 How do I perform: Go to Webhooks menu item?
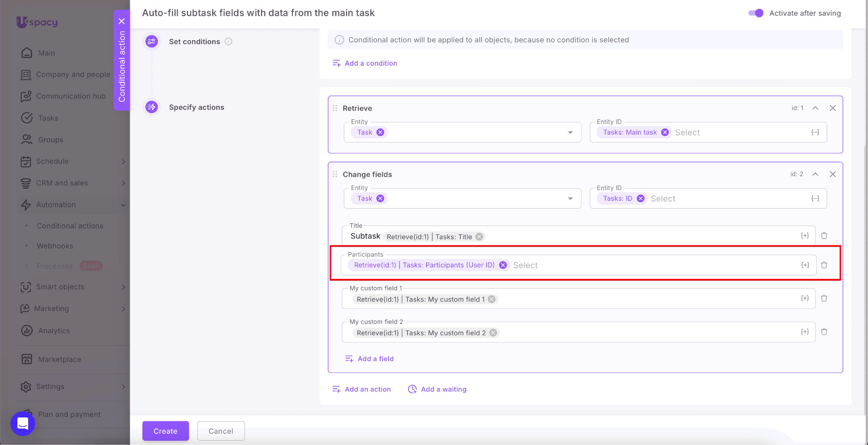point(55,246)
